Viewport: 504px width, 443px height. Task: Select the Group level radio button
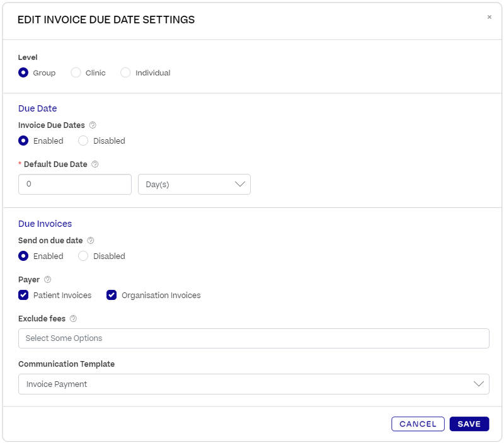(23, 72)
